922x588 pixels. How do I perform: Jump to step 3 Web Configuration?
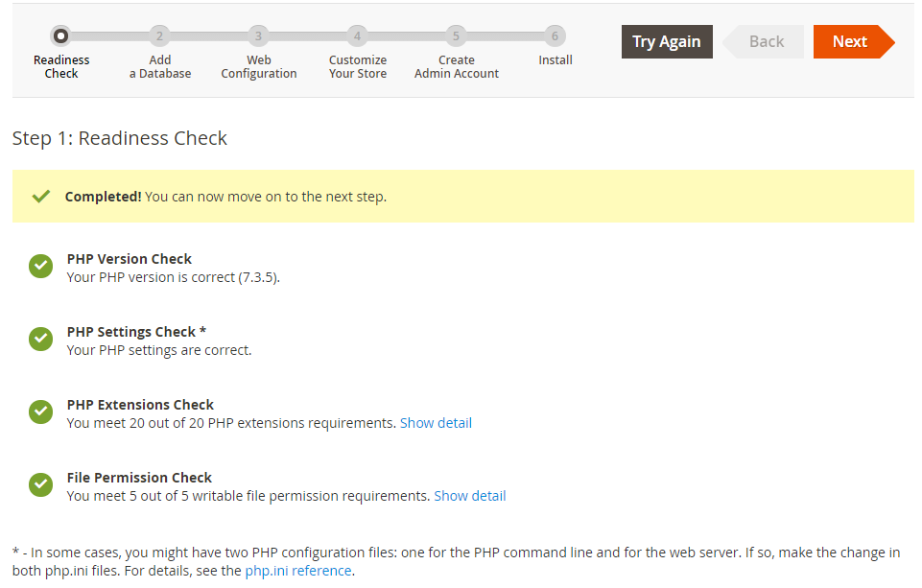click(x=258, y=36)
